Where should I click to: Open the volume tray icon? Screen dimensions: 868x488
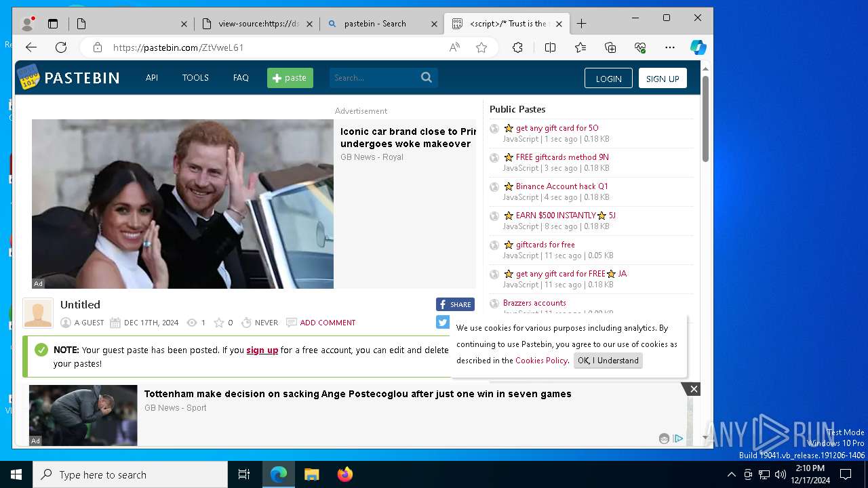(780, 474)
